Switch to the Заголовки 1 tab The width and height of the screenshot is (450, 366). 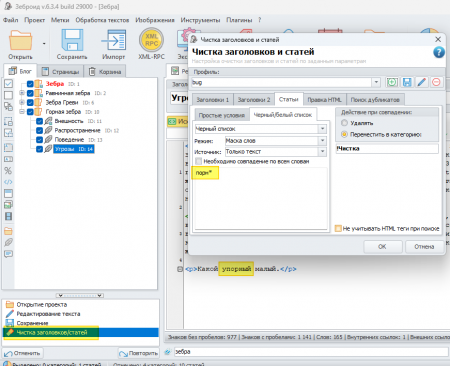213,100
